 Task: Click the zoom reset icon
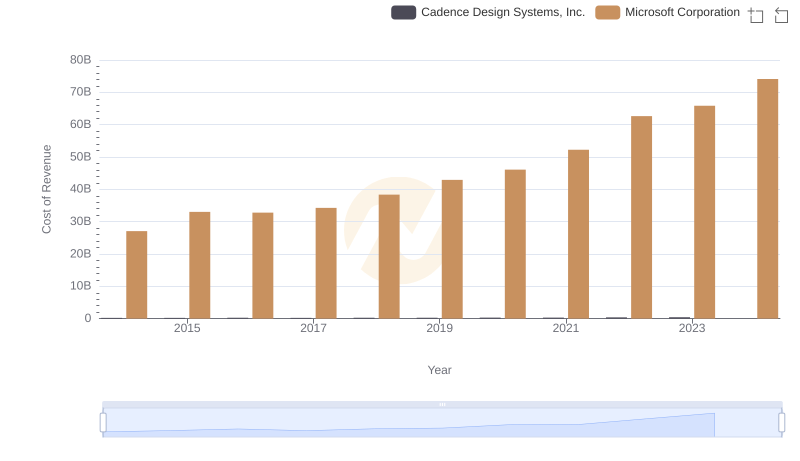click(x=781, y=15)
